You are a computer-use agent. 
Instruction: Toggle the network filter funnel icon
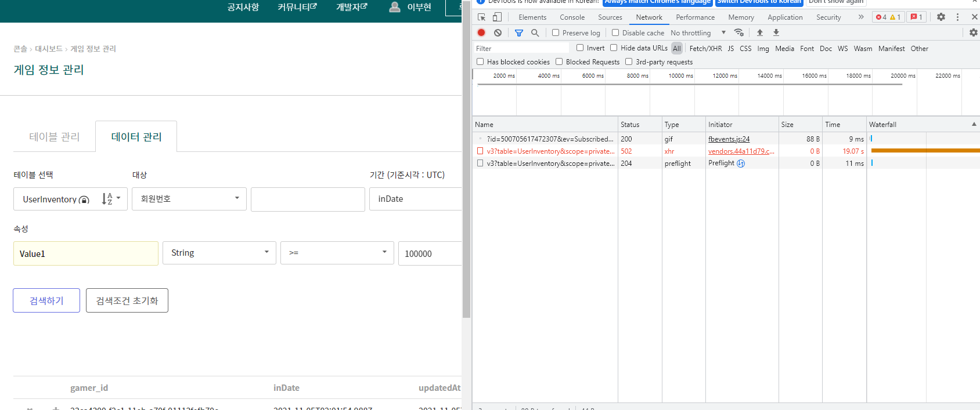[x=519, y=33]
